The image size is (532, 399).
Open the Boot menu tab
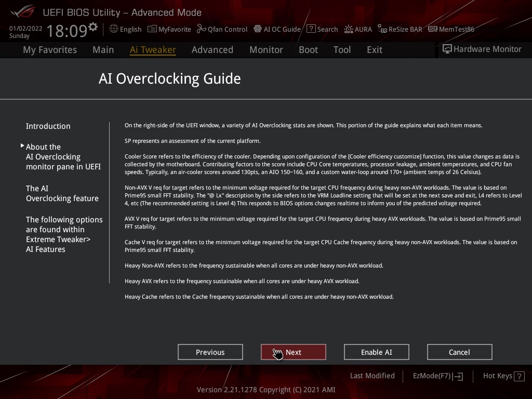point(308,50)
